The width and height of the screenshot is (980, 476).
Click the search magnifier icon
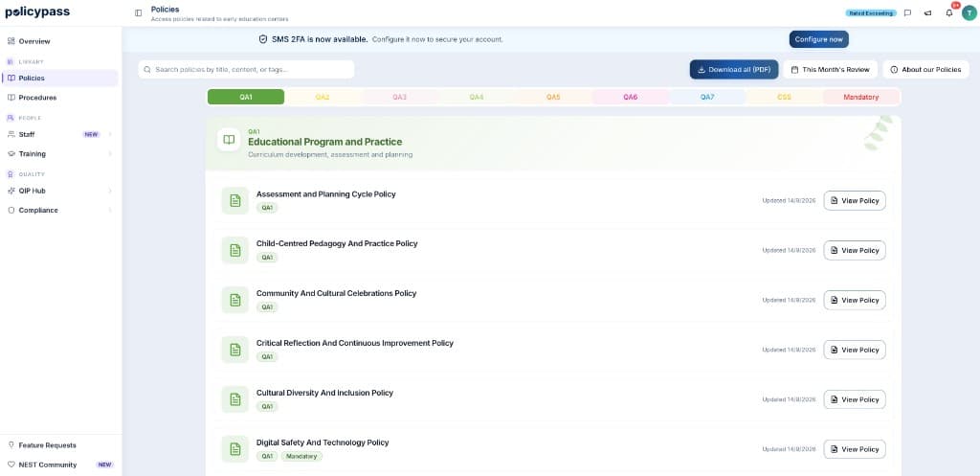[147, 69]
